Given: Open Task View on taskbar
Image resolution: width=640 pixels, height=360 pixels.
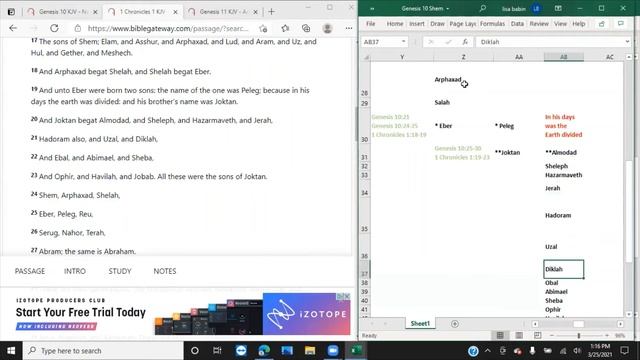Looking at the screenshot, I should point(217,351).
